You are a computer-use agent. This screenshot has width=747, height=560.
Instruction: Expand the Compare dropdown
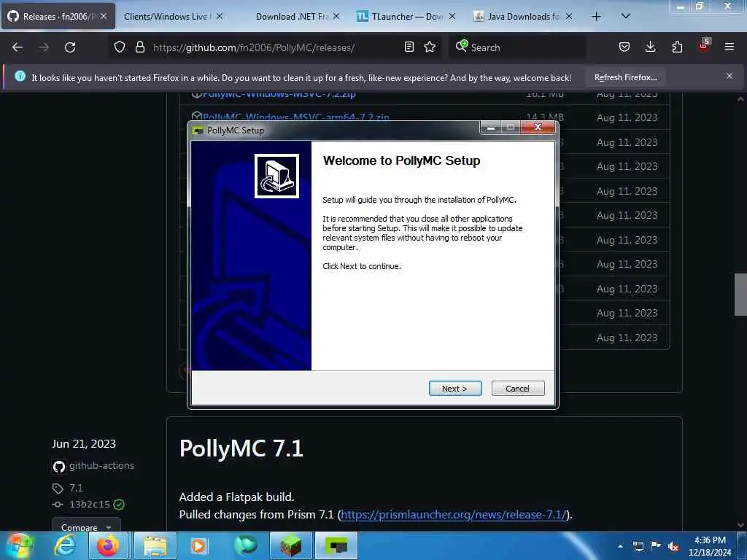pos(86,526)
